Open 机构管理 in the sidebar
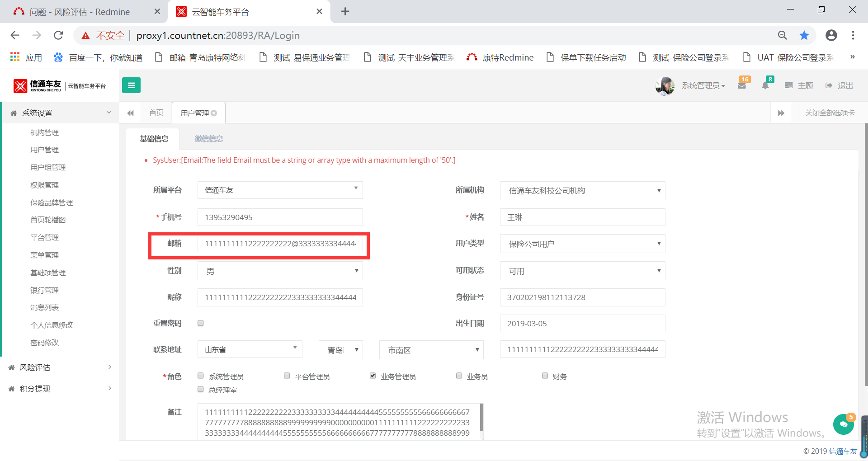Image resolution: width=868 pixels, height=461 pixels. pos(45,132)
